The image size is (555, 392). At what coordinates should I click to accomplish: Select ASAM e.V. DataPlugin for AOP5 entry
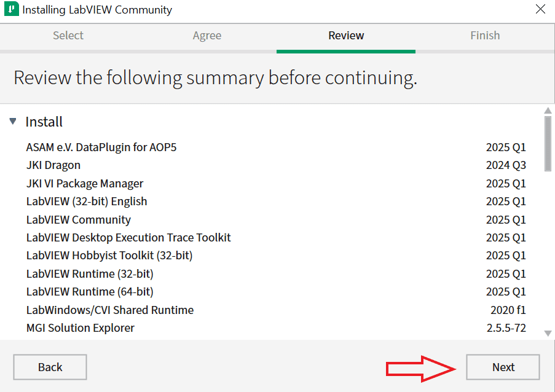click(x=101, y=147)
